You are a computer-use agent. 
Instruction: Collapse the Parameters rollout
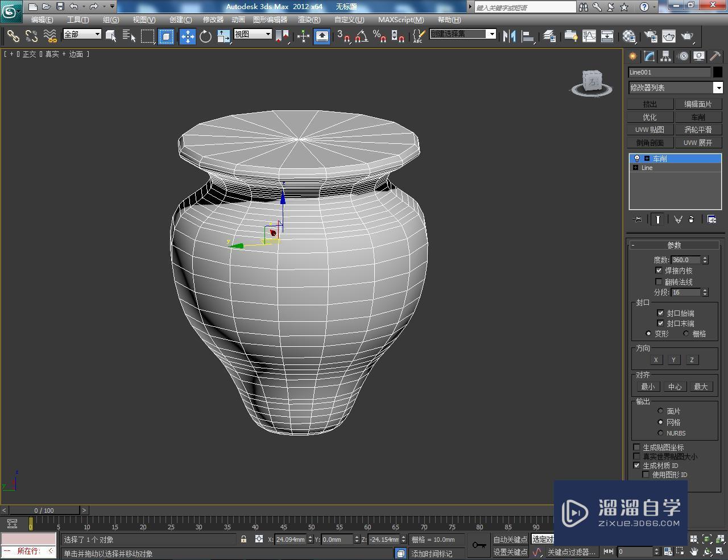click(674, 245)
